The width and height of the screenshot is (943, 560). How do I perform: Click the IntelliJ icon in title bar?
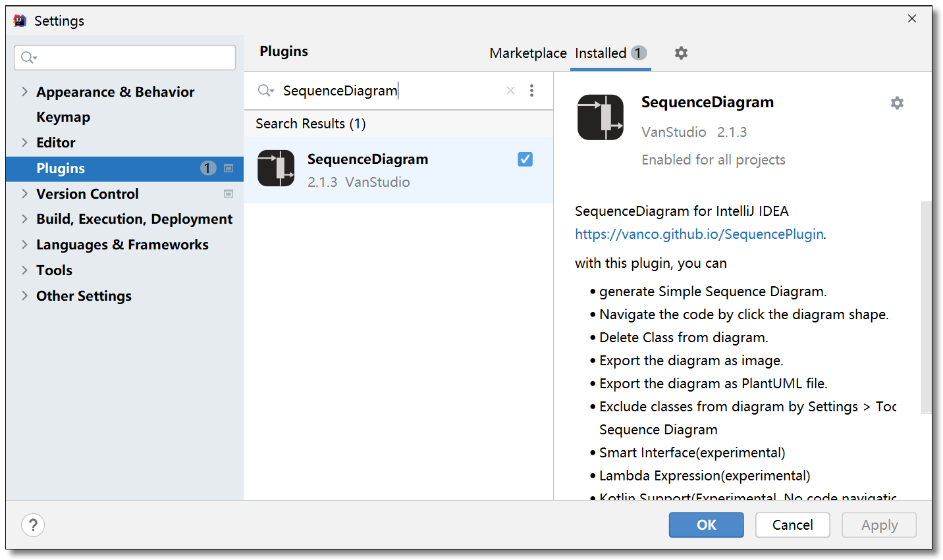tap(20, 20)
